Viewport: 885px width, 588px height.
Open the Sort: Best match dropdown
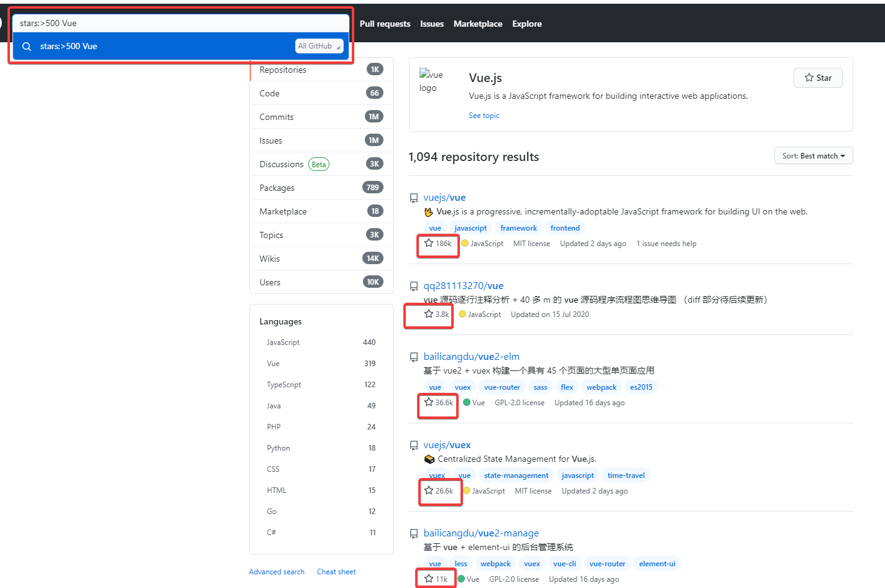coord(814,156)
